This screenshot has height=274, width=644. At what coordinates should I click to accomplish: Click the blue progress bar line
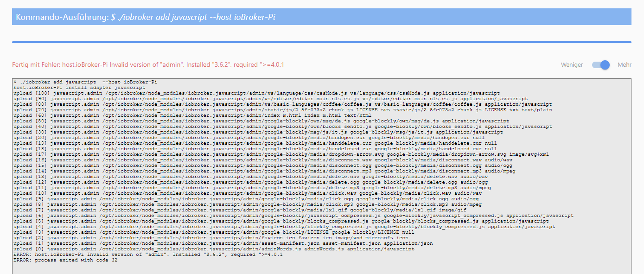[x=322, y=42]
